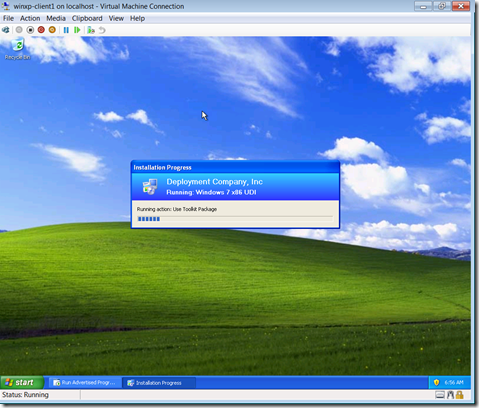Image resolution: width=479 pixels, height=408 pixels.
Task: Open the View menu
Action: click(116, 18)
